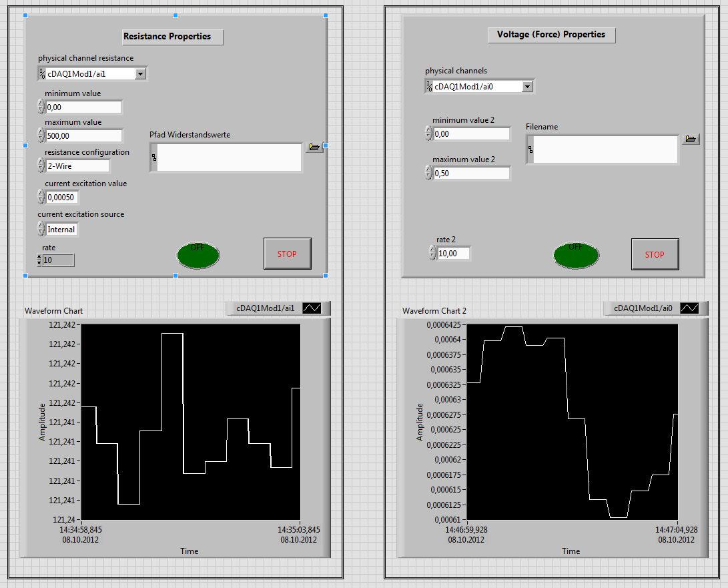This screenshot has height=588, width=728.
Task: Click stepper arrows for current excitation value
Action: [41, 197]
